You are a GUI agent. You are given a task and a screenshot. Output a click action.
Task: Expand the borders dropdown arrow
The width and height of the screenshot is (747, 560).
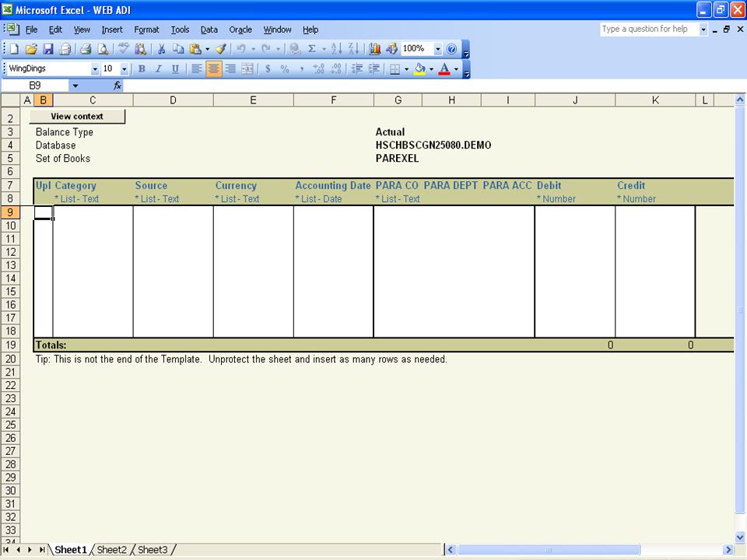point(406,69)
